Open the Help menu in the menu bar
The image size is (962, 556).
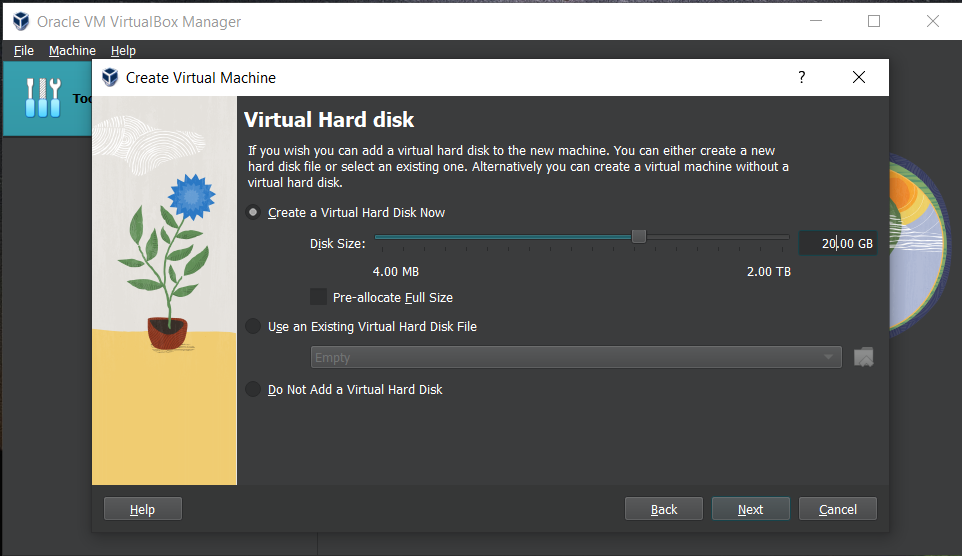pos(123,50)
